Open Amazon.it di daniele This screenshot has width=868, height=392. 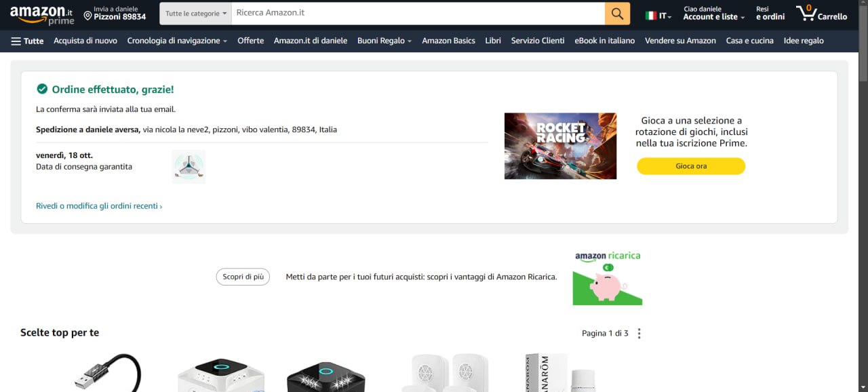click(x=311, y=41)
